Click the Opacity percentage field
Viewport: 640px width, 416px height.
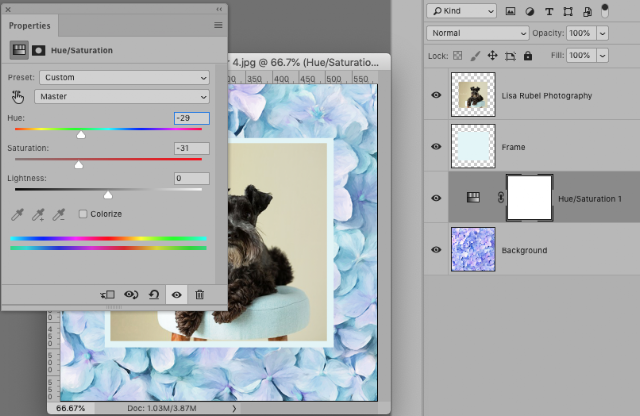(581, 33)
